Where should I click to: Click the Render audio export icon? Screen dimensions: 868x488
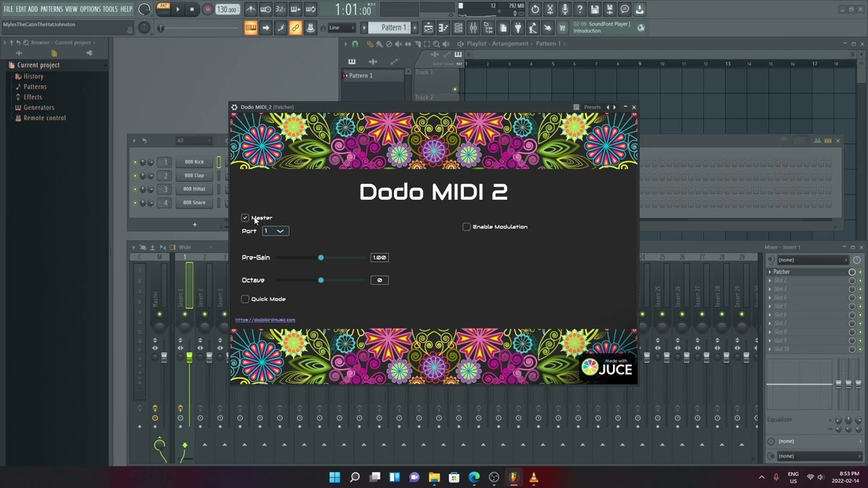(x=610, y=9)
